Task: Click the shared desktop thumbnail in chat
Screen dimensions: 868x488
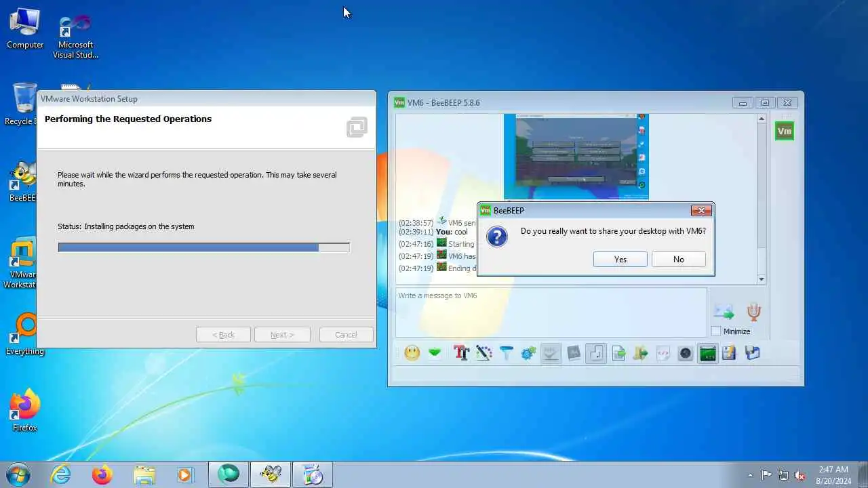Action: coord(576,157)
